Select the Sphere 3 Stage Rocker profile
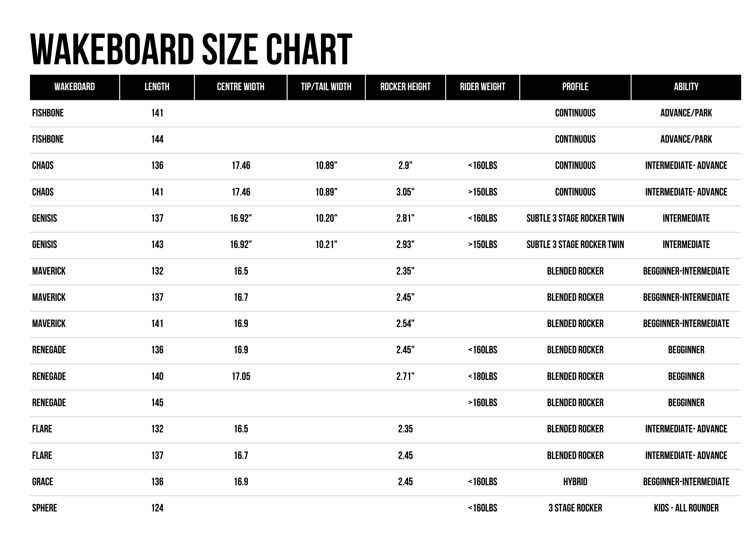The image size is (756, 534). coord(575,508)
